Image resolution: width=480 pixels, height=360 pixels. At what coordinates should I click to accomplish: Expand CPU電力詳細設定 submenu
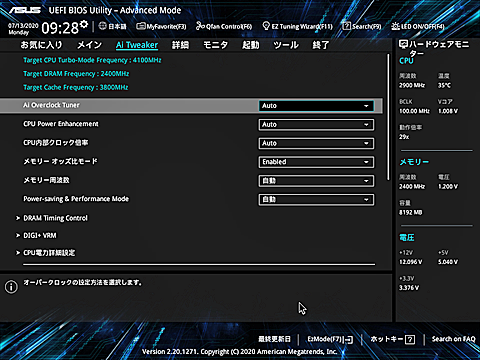pos(45,253)
